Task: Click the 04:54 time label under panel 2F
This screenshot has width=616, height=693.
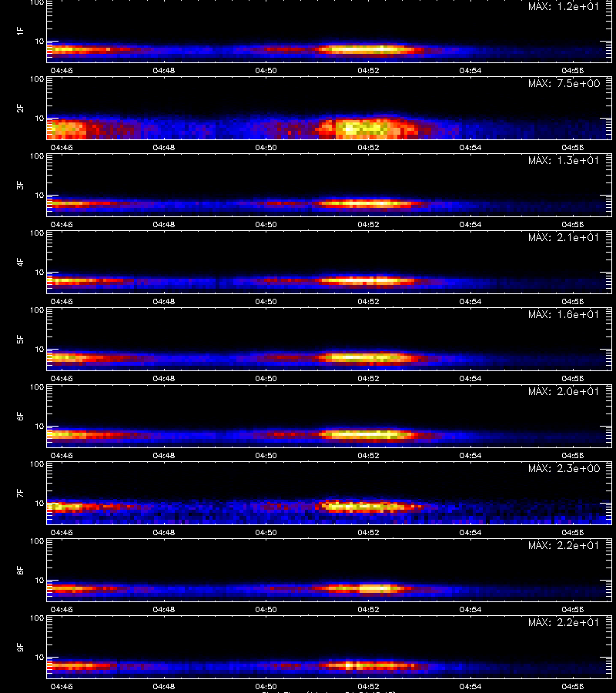Action: click(x=470, y=147)
